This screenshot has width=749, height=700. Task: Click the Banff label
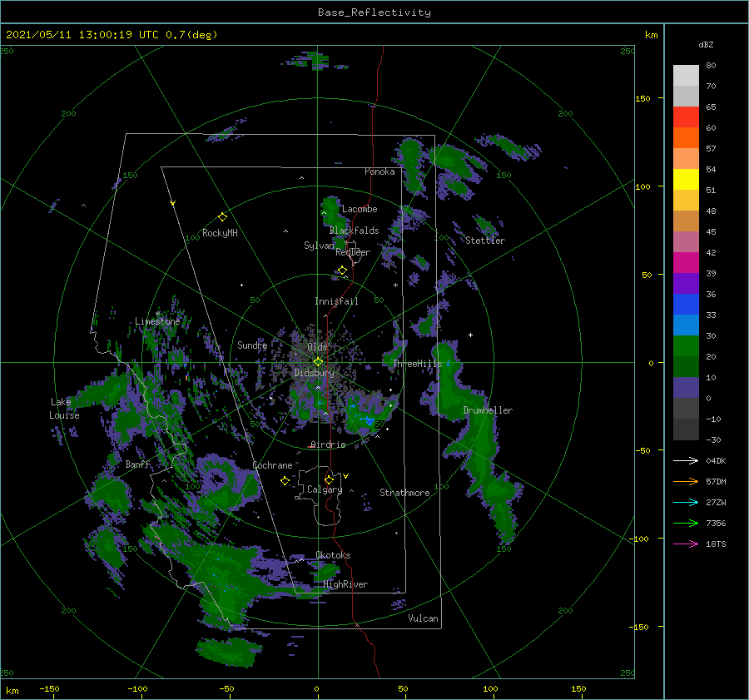pyautogui.click(x=137, y=464)
